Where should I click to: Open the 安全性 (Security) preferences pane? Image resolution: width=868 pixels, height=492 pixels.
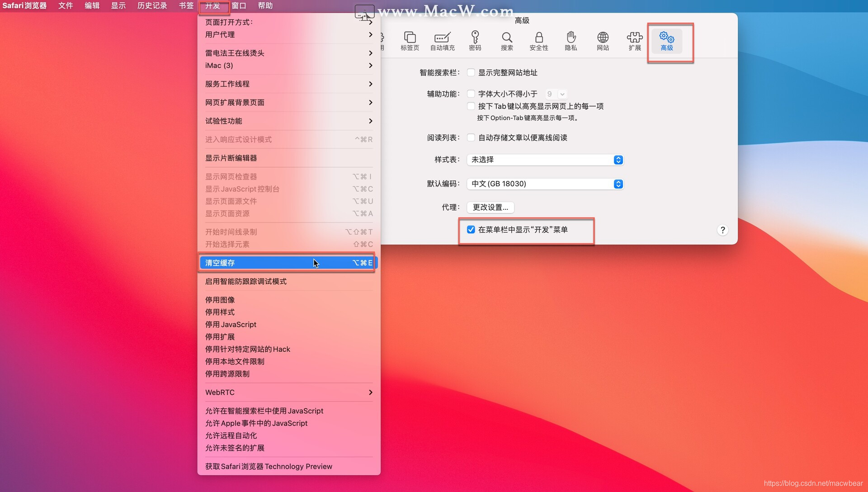pyautogui.click(x=539, y=41)
